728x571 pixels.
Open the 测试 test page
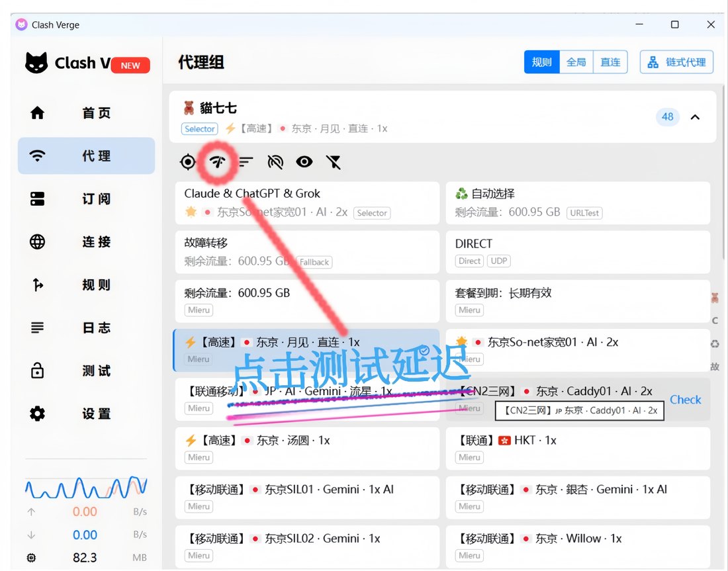click(x=86, y=371)
